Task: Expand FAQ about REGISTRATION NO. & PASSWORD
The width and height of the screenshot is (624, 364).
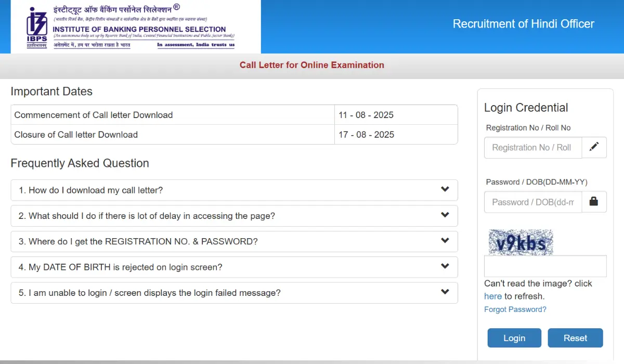Action: [x=234, y=241]
